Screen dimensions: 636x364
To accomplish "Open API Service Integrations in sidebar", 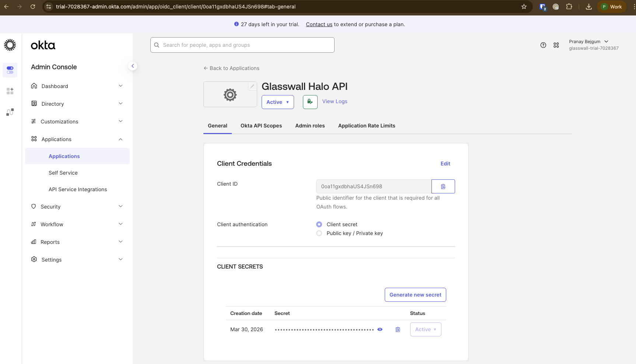I will coord(78,189).
